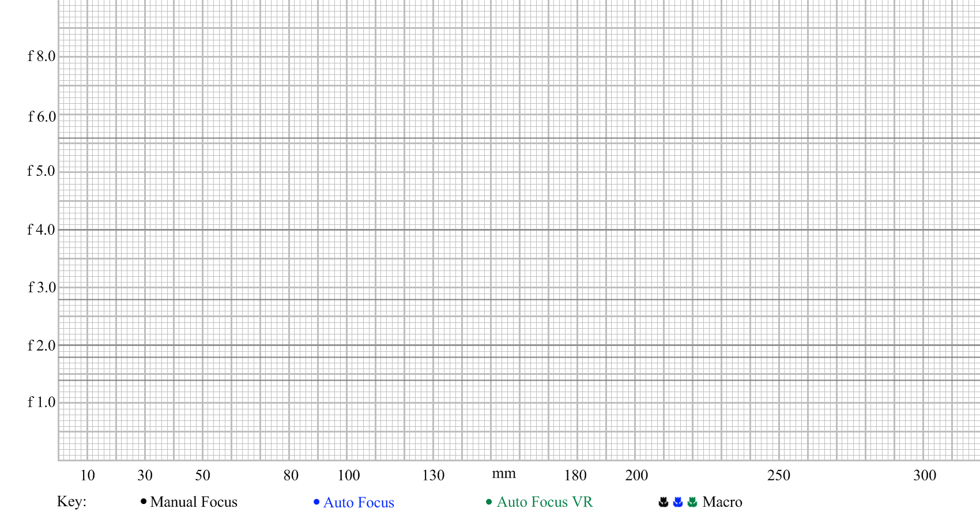Click the blue macro flower icon
The width and height of the screenshot is (980, 519).
678,502
